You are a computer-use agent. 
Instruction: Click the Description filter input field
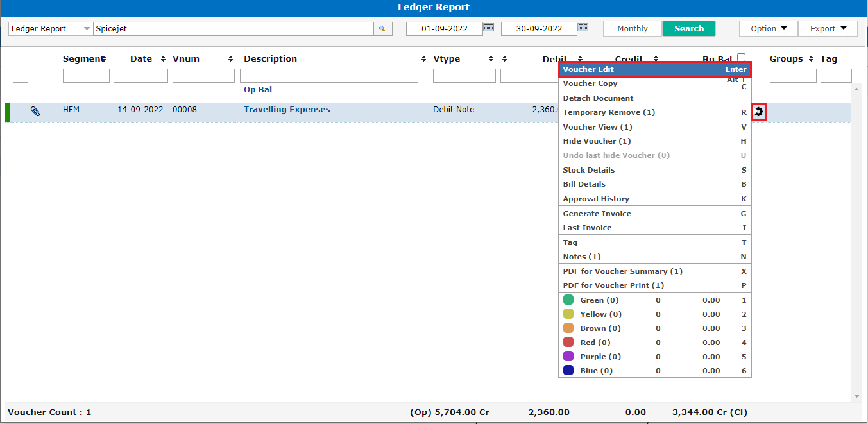328,76
